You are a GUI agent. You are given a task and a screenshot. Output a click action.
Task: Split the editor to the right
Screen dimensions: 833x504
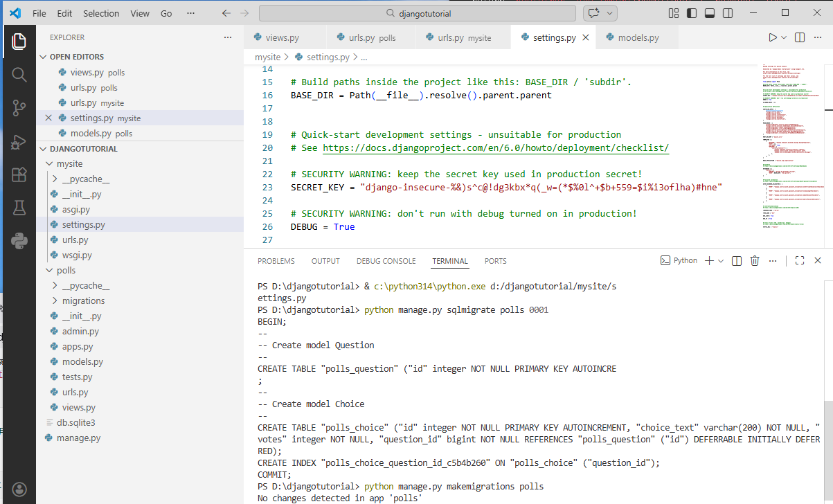click(800, 37)
